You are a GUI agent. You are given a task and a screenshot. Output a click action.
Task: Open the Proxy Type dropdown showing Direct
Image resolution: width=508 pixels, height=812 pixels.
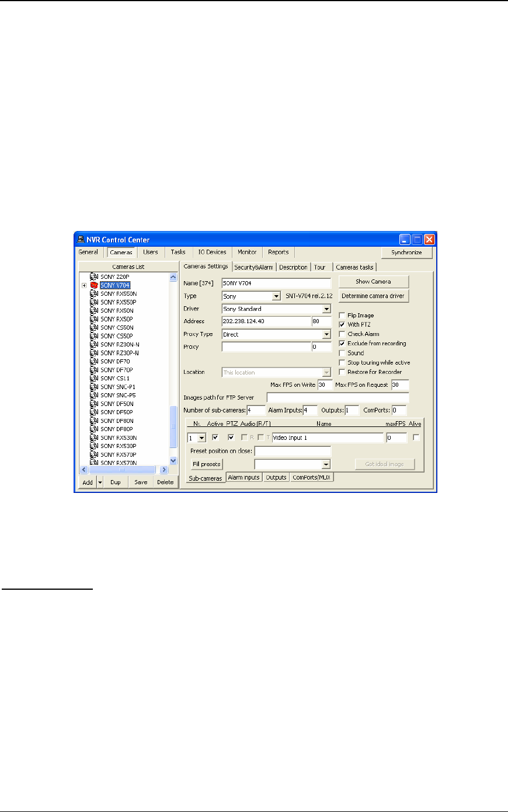tap(326, 335)
